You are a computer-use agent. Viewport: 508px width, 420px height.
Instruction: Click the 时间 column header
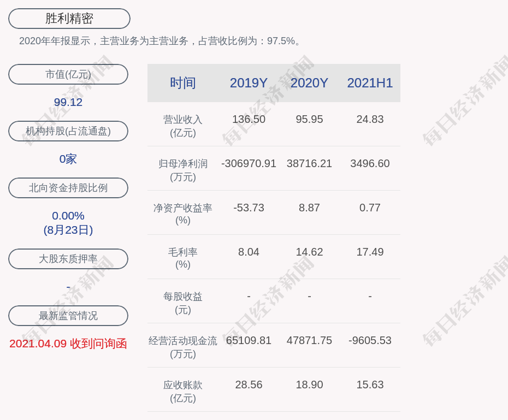183,83
